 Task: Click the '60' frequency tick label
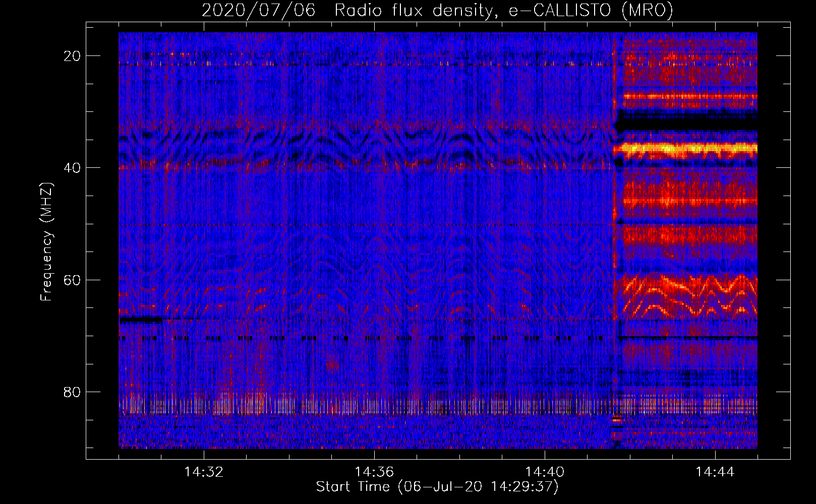(73, 280)
